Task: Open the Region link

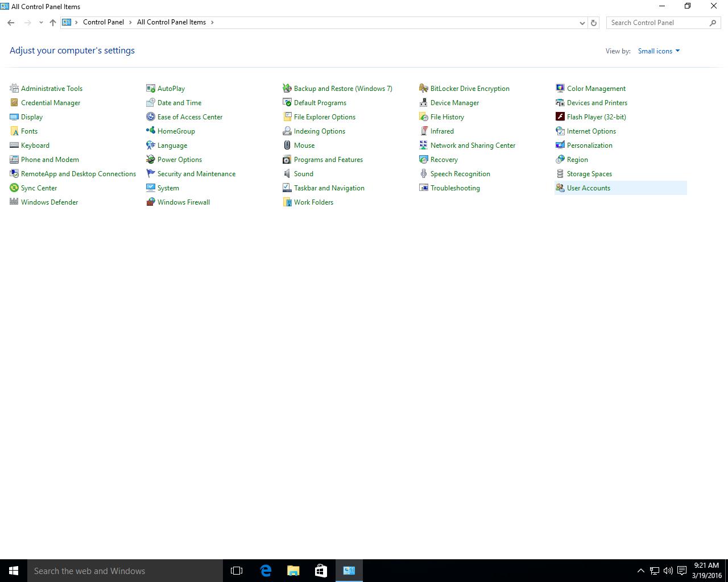Action: coord(577,160)
